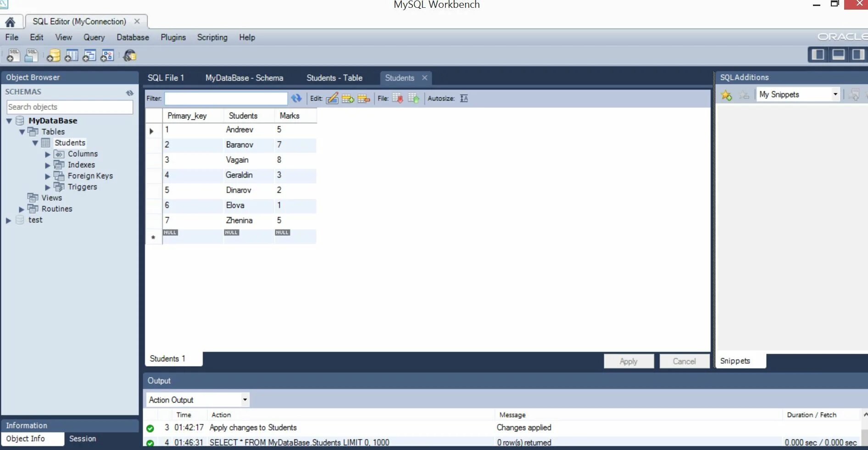This screenshot has width=868, height=450.
Task: Expand the Indexes node
Action: click(x=48, y=165)
